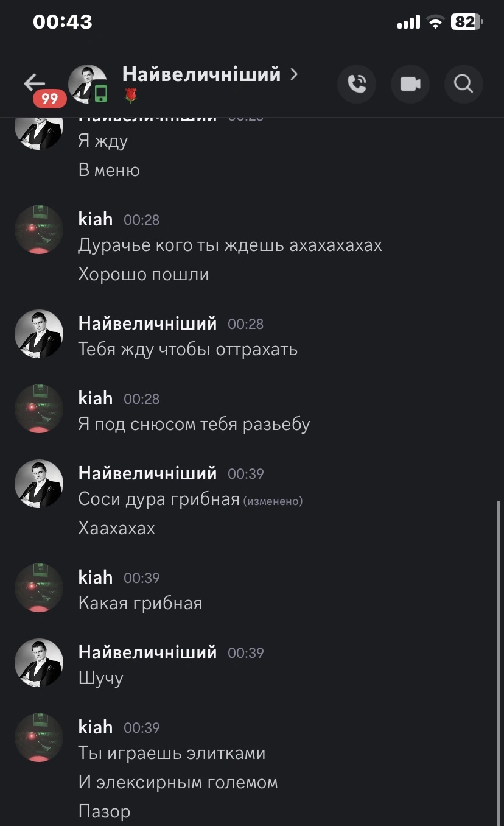The height and width of the screenshot is (826, 504).
Task: Start a video call
Action: [410, 83]
